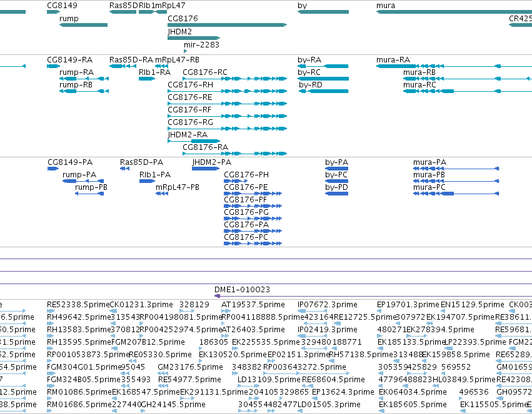Click the DME1-010023 feature label
This screenshot has width=532, height=414.
point(243,290)
